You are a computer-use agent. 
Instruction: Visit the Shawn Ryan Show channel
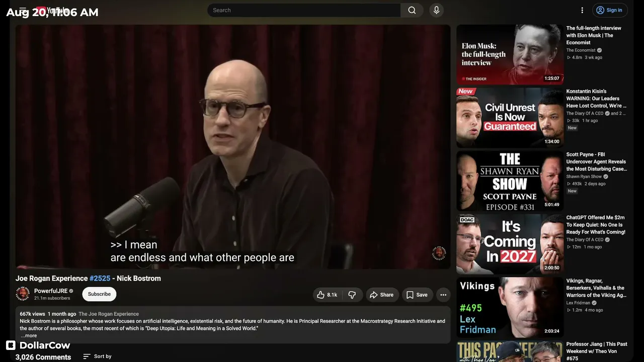pos(584,176)
